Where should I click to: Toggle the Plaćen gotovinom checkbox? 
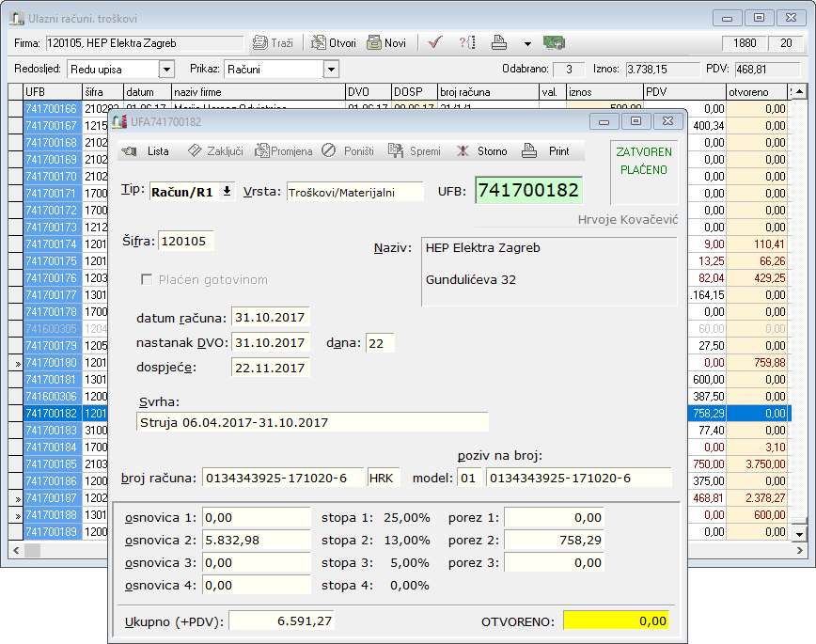click(147, 279)
